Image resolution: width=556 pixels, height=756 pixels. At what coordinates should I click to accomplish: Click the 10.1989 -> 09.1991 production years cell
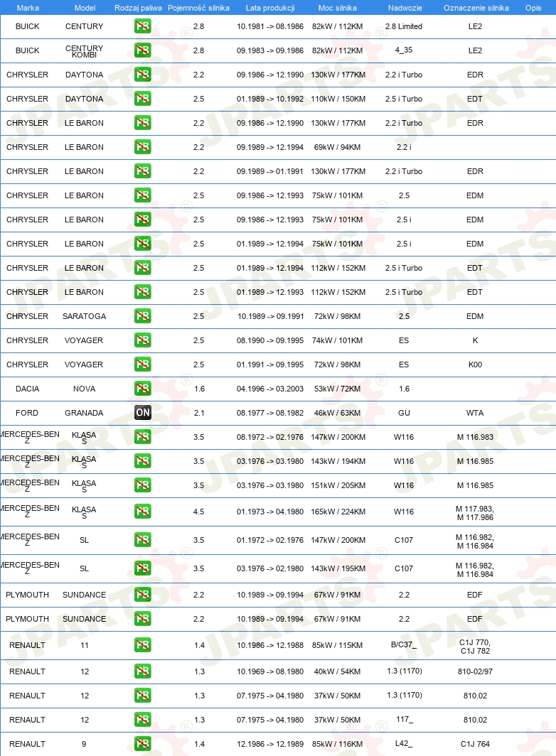tap(270, 315)
